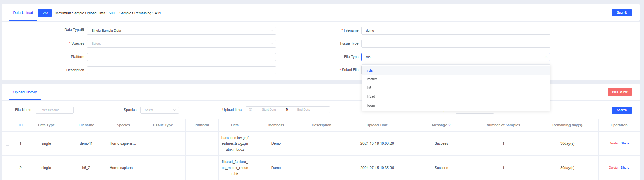Open the Data Upload tab
Viewport: 644px width, 180px height.
(x=23, y=13)
